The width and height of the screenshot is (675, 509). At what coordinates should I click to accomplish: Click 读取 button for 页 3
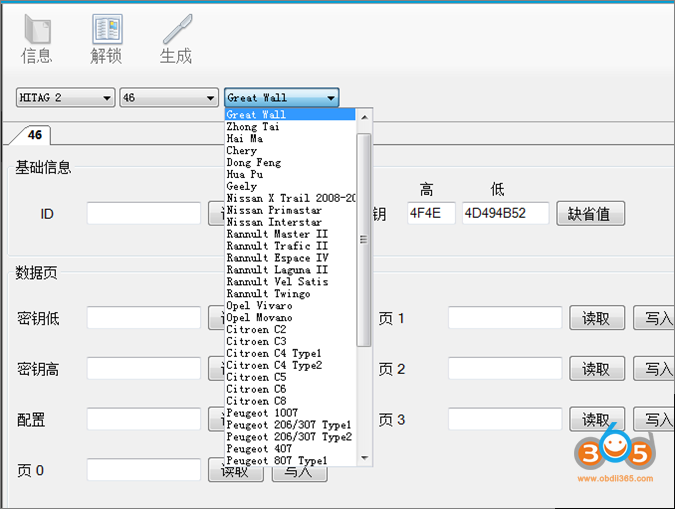pyautogui.click(x=597, y=419)
